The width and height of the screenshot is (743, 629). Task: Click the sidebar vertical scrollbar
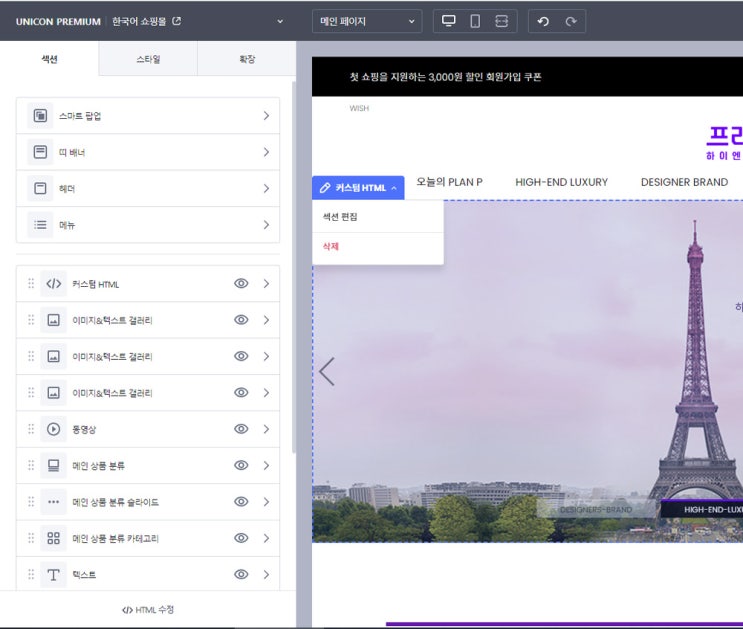pos(294,267)
